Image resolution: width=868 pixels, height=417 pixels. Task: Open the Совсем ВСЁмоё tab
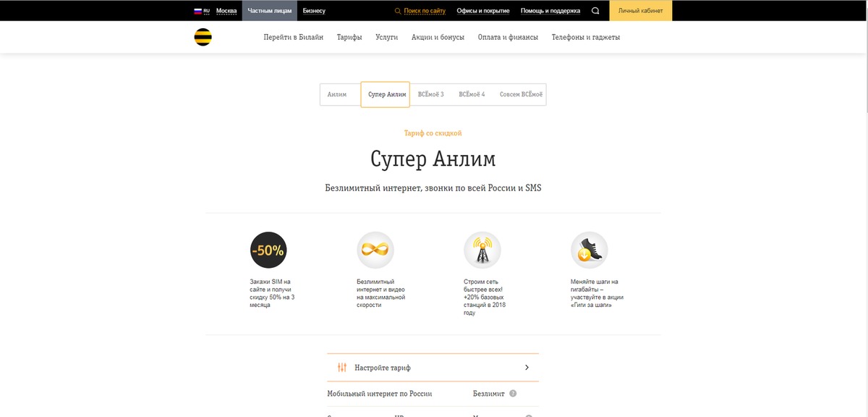pyautogui.click(x=521, y=95)
